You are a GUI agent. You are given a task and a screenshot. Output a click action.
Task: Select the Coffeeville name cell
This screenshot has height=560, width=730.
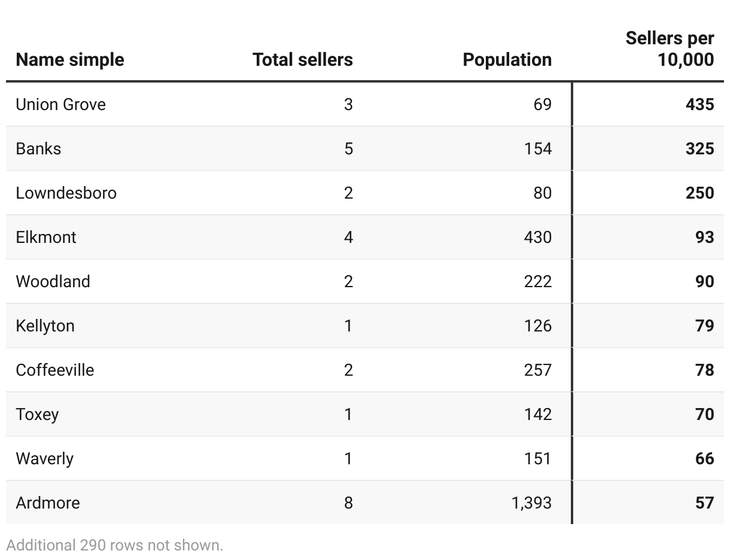pos(54,370)
